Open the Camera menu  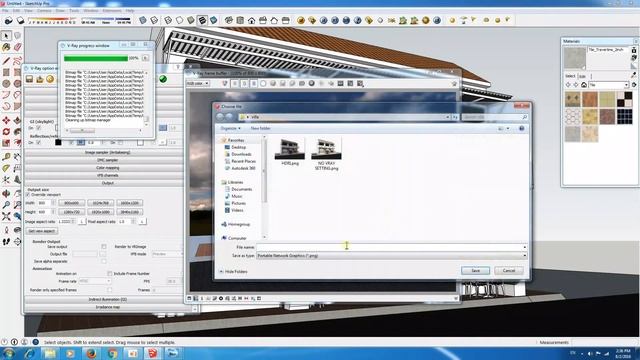point(44,11)
